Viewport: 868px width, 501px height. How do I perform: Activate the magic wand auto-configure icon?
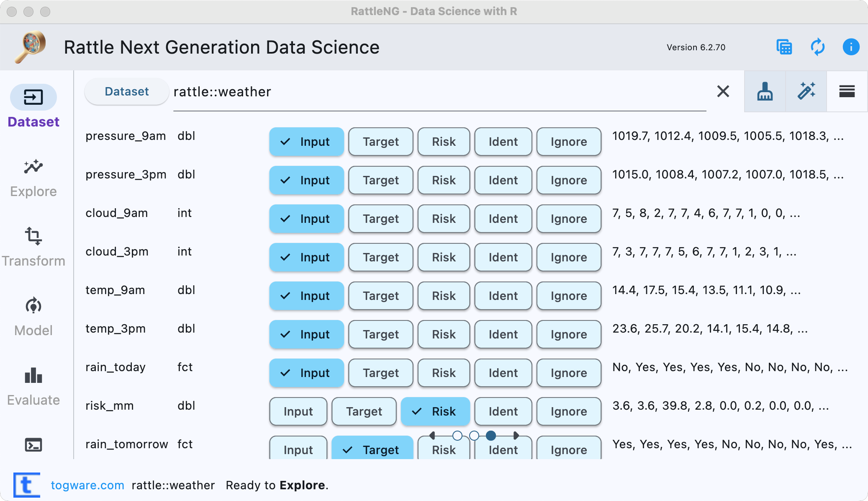click(806, 91)
